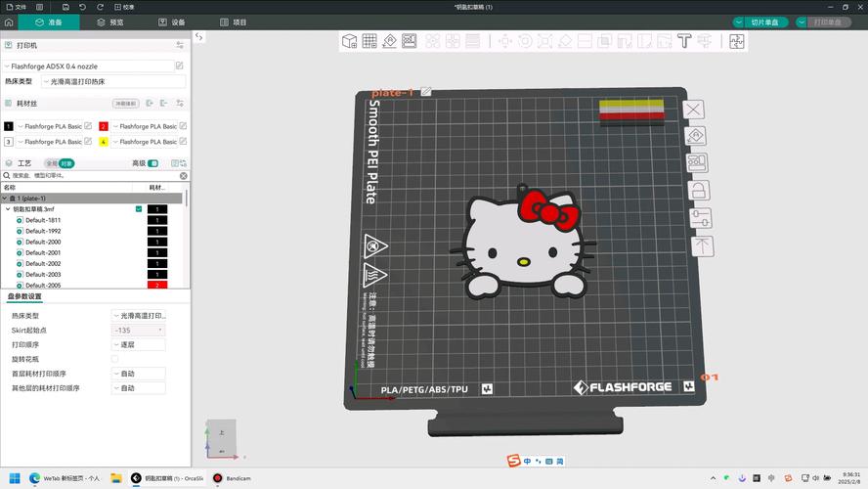Click the Add model cube icon
The width and height of the screenshot is (868, 489).
pos(349,41)
